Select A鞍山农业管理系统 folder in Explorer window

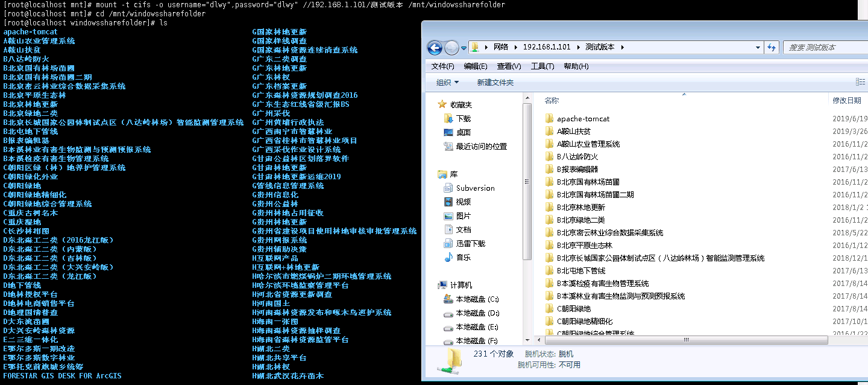click(588, 144)
